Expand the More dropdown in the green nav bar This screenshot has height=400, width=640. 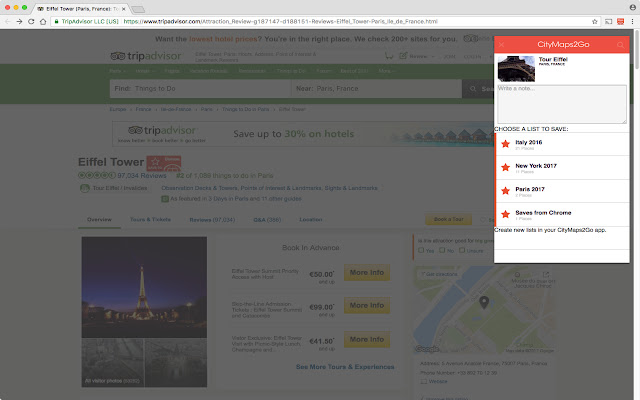(386, 71)
